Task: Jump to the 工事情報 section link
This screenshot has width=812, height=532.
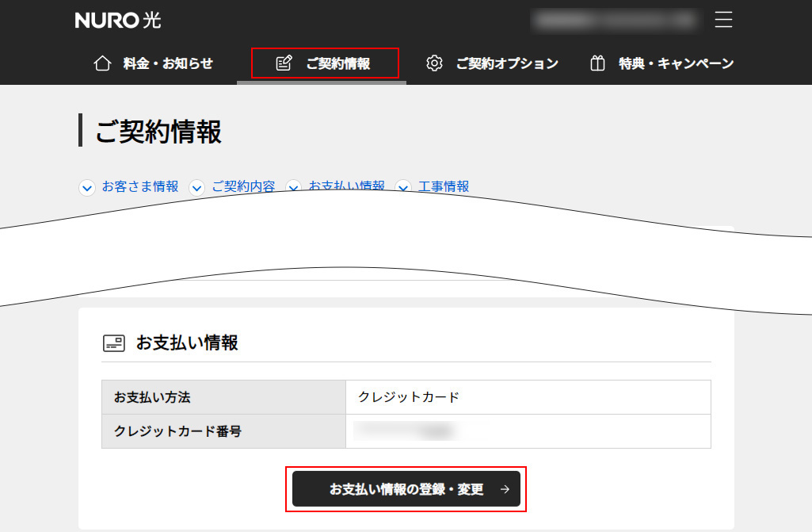Action: tap(444, 186)
